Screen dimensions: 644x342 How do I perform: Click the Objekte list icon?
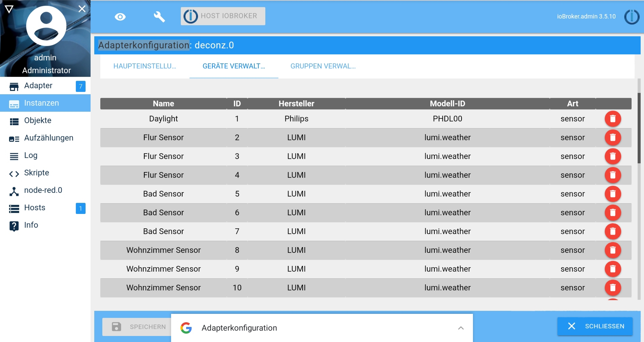click(x=14, y=121)
